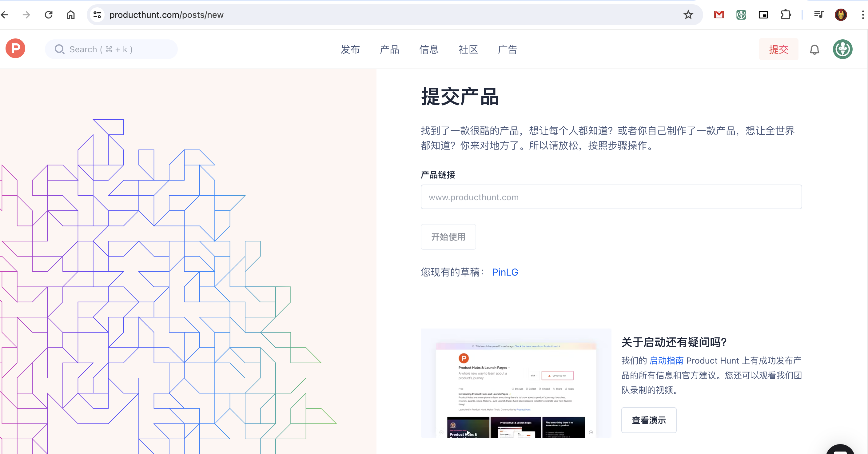
Task: Open the Chrome profile avatar
Action: (x=841, y=15)
